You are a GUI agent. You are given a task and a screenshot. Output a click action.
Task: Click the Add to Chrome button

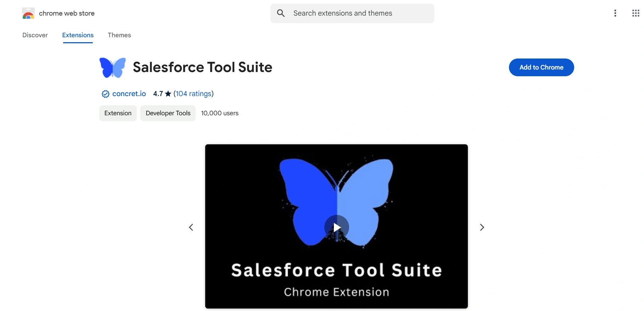pos(541,67)
